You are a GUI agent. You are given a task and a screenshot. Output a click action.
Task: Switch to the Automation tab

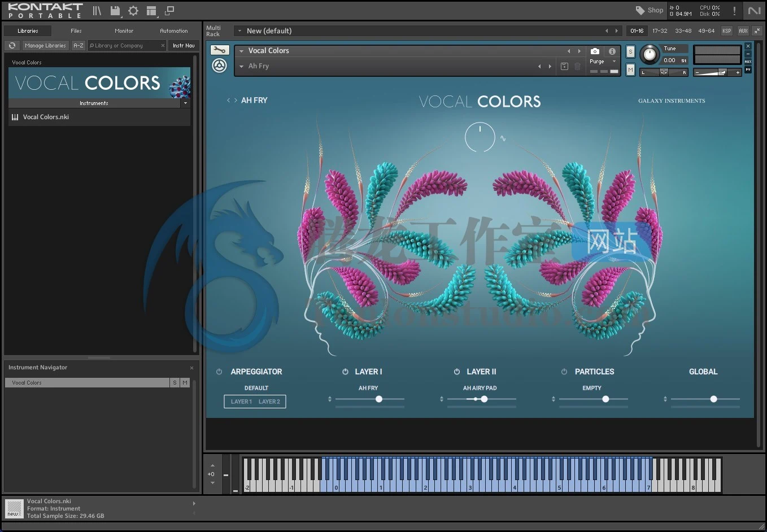tap(174, 31)
